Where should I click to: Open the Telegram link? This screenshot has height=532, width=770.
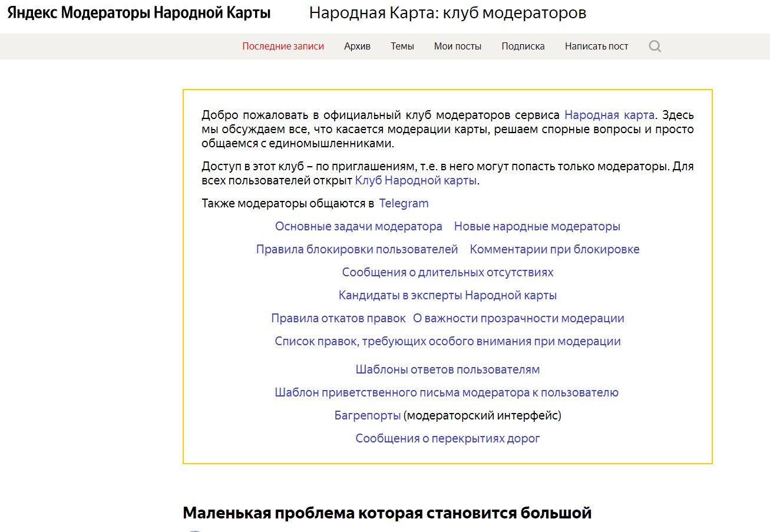click(404, 203)
